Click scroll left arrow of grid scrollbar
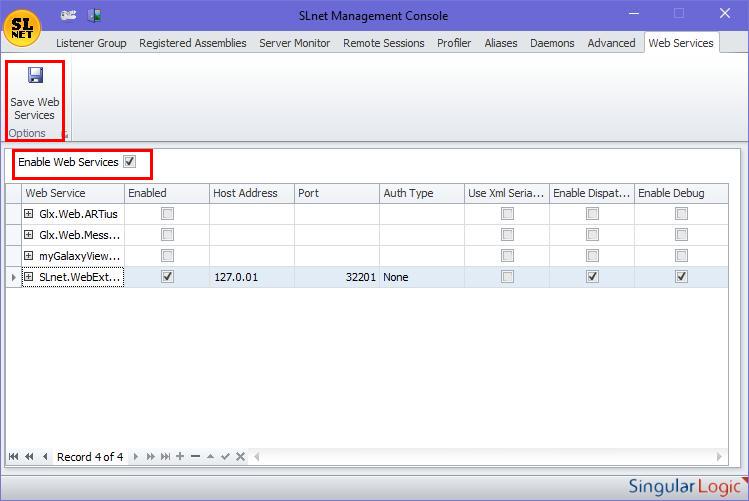Screen dimensions: 749x501 coord(257,457)
